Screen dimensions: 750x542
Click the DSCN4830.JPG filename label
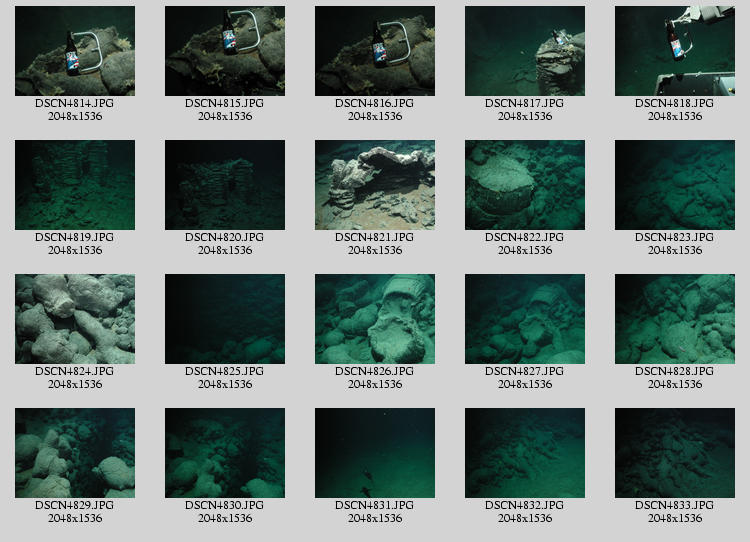pos(224,505)
